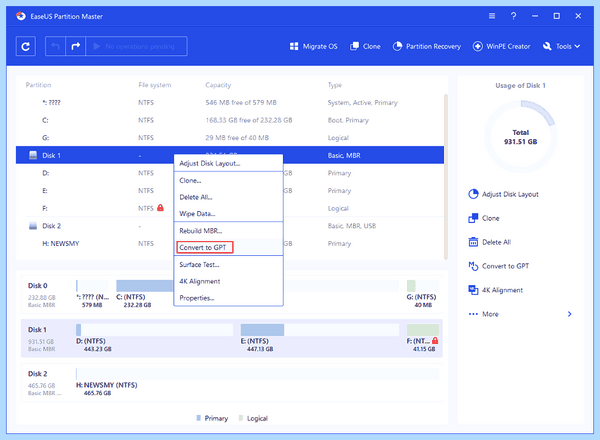The height and width of the screenshot is (440, 600).
Task: Click the EaseUS Partition Master logo icon
Action: (21, 16)
